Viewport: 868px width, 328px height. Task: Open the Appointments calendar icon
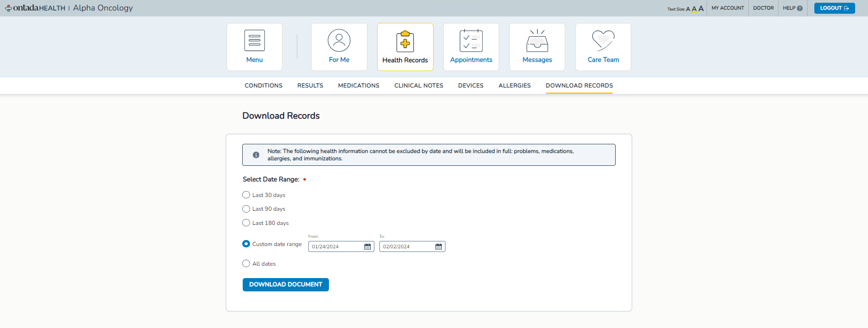[471, 41]
